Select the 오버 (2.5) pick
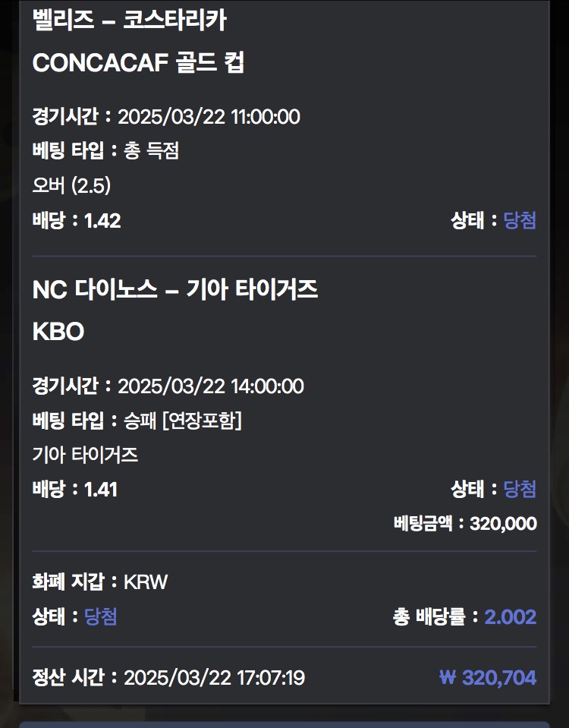 point(72,185)
